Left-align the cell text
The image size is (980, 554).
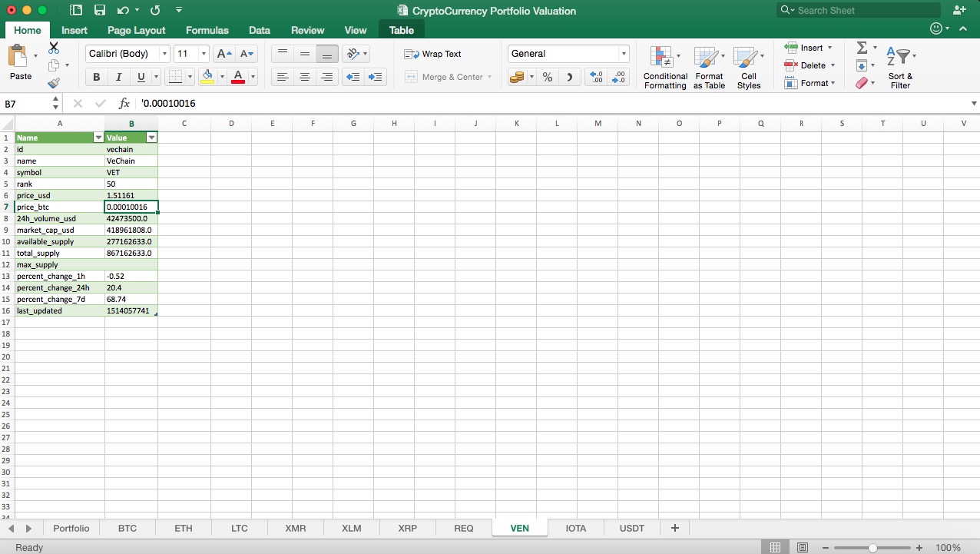pos(283,77)
